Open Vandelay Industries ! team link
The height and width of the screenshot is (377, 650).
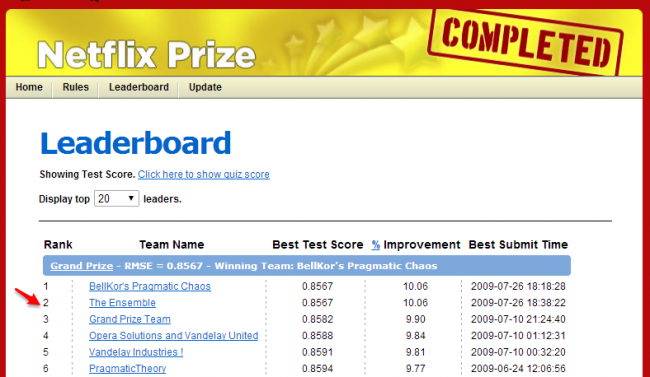(x=136, y=352)
